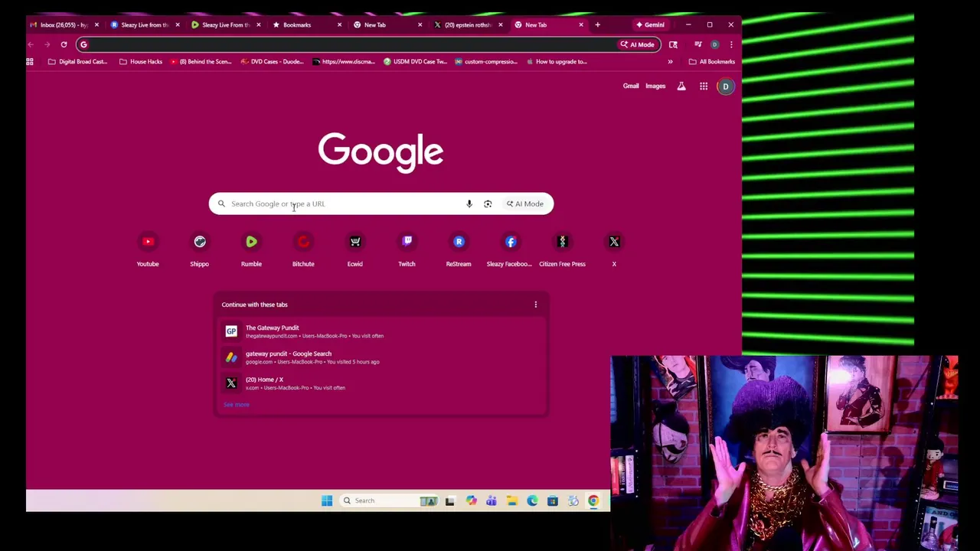Open a new tab with plus button
This screenshot has width=980, height=551.
coord(597,24)
